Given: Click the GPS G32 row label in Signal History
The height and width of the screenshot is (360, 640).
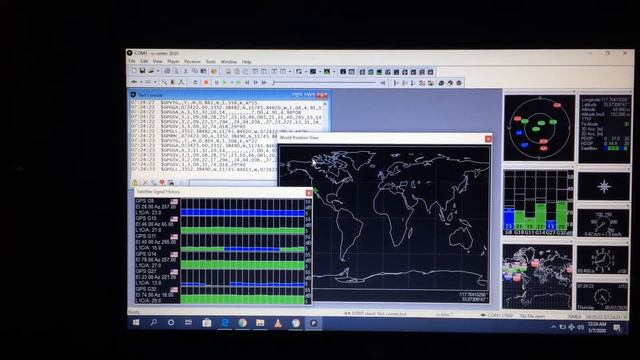Looking at the screenshot, I should (146, 289).
